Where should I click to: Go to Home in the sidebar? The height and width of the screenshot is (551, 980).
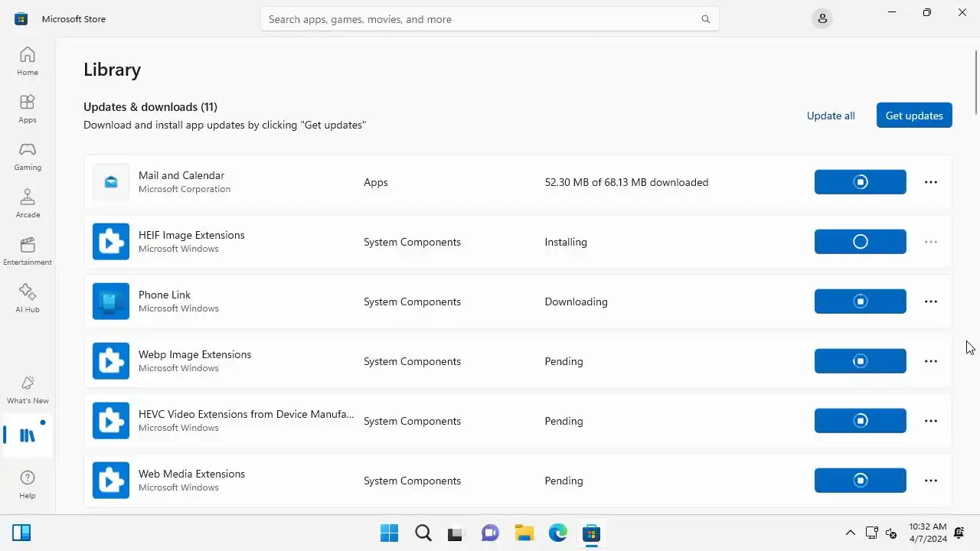pyautogui.click(x=28, y=61)
